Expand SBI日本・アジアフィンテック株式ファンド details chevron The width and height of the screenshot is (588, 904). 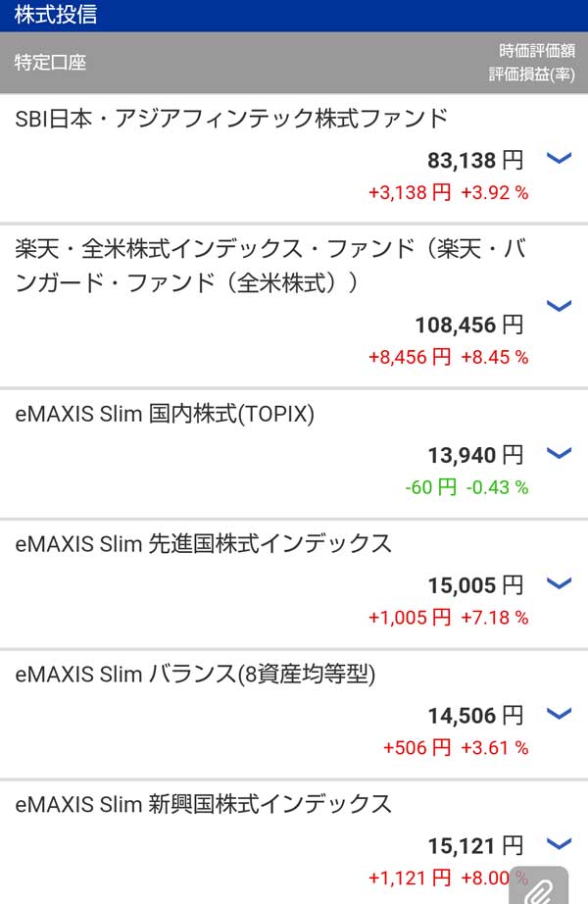558,159
